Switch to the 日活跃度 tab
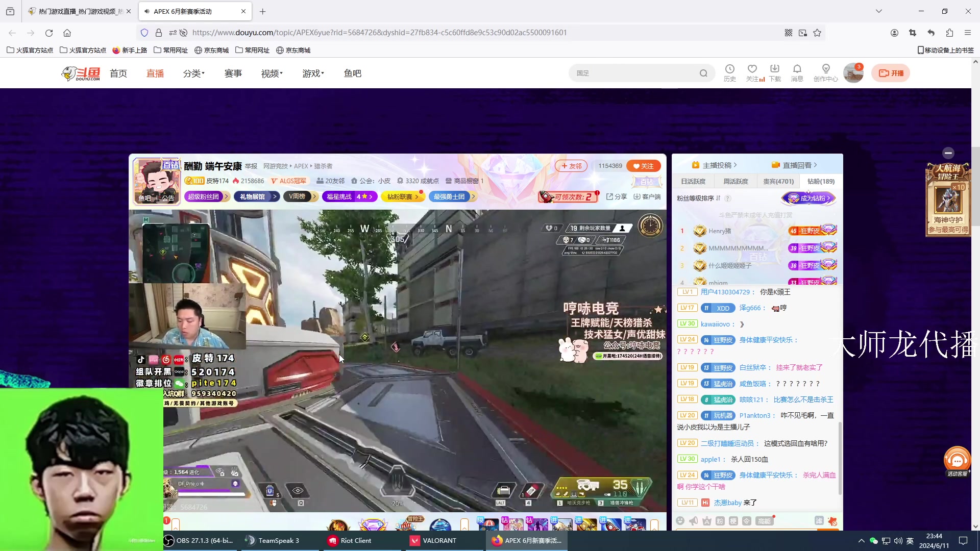This screenshot has width=980, height=551. pyautogui.click(x=693, y=181)
